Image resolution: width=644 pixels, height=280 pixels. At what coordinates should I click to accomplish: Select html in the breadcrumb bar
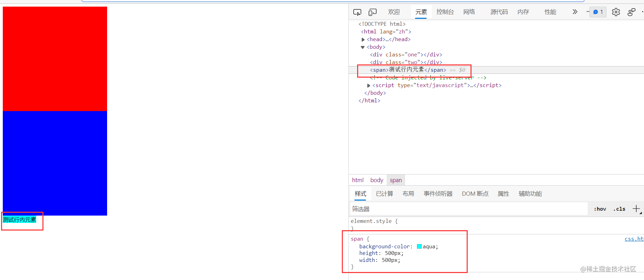pos(358,180)
